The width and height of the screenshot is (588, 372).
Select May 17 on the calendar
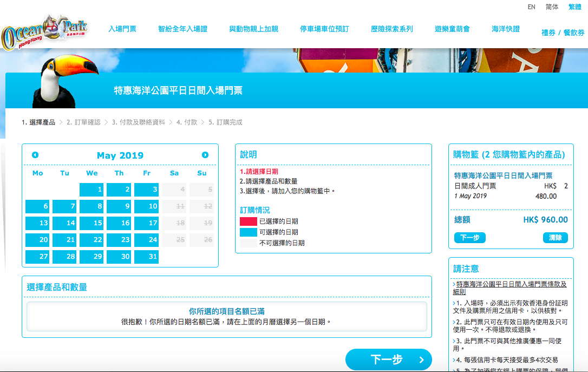[x=146, y=223]
